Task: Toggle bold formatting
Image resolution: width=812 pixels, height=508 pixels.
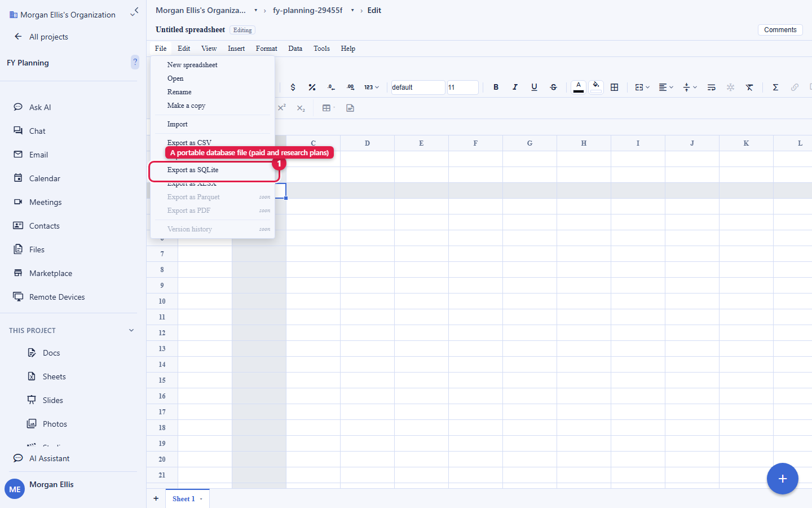Action: (x=496, y=87)
